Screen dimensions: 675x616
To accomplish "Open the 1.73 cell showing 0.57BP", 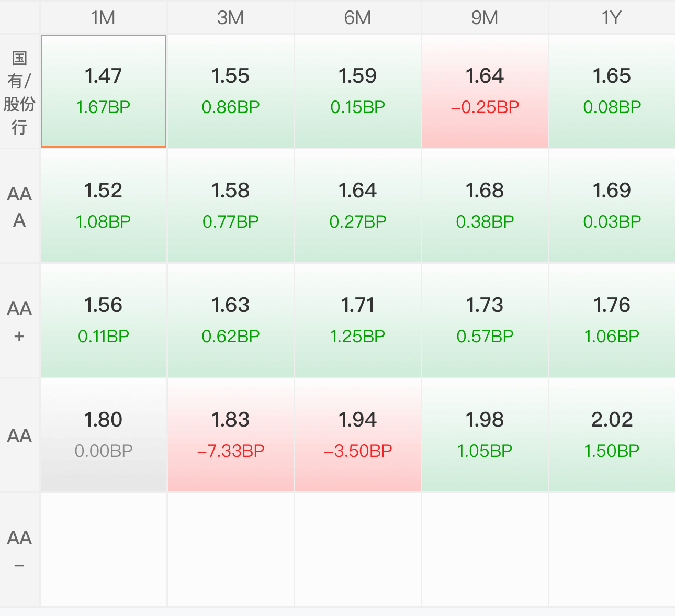I will click(485, 321).
